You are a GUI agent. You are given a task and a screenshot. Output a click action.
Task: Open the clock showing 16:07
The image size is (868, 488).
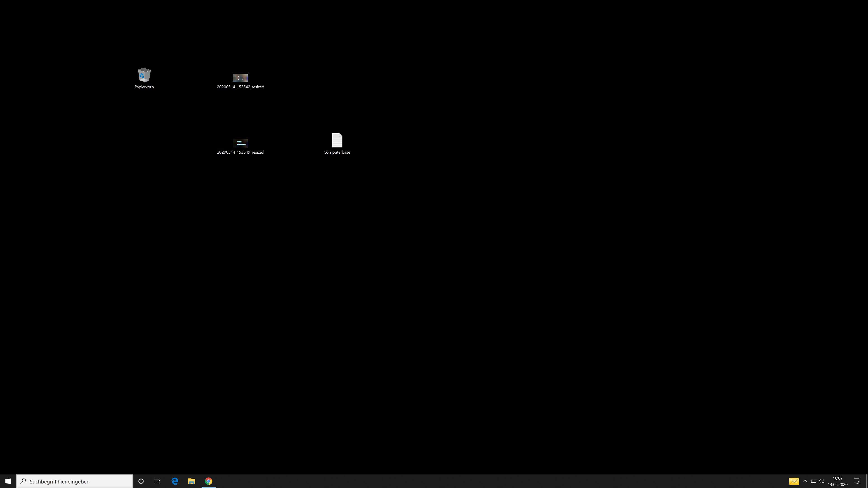point(837,478)
